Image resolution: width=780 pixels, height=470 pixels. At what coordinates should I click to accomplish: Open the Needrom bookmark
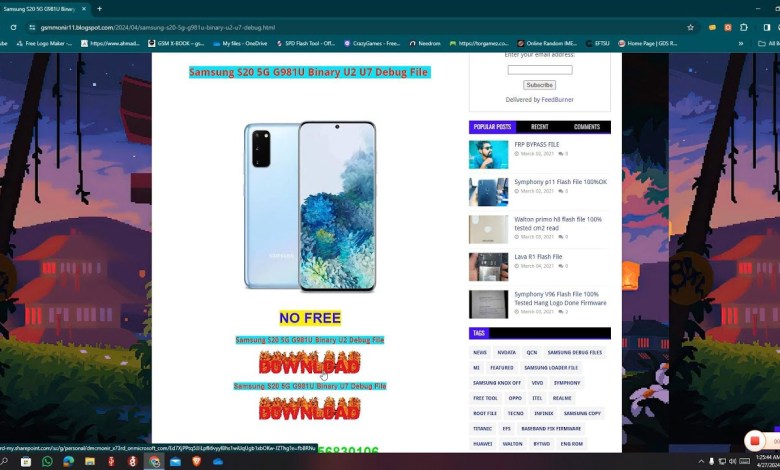425,43
